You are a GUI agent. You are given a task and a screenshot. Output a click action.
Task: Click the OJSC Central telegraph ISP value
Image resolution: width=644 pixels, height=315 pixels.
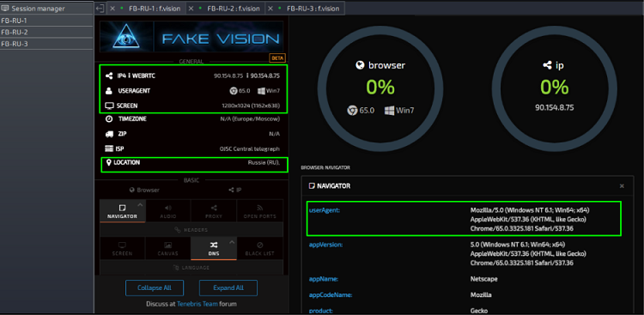point(250,148)
